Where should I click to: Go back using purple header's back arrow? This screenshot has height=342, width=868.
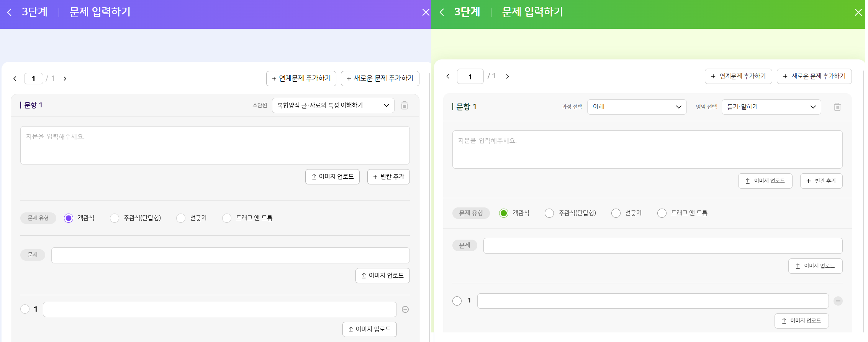point(10,12)
